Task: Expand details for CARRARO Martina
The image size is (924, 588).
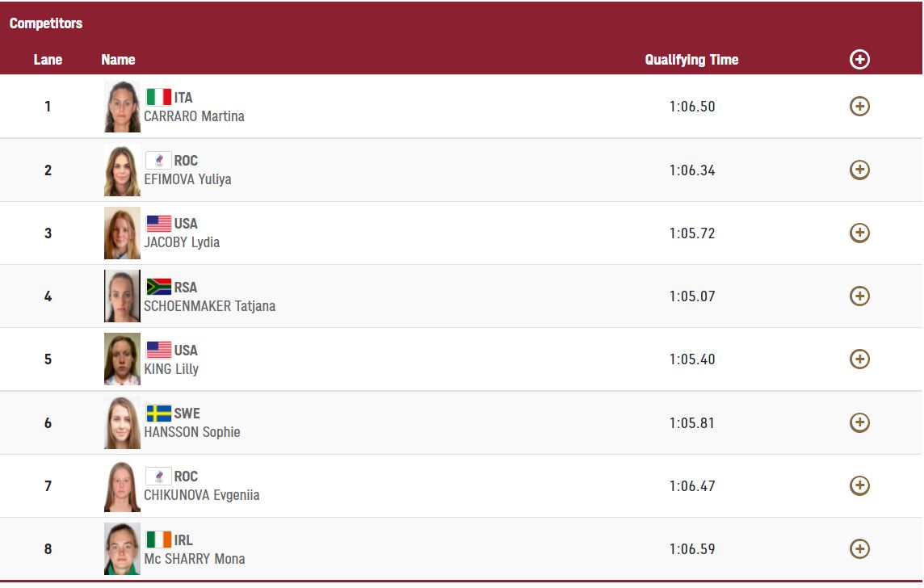Action: pos(859,106)
